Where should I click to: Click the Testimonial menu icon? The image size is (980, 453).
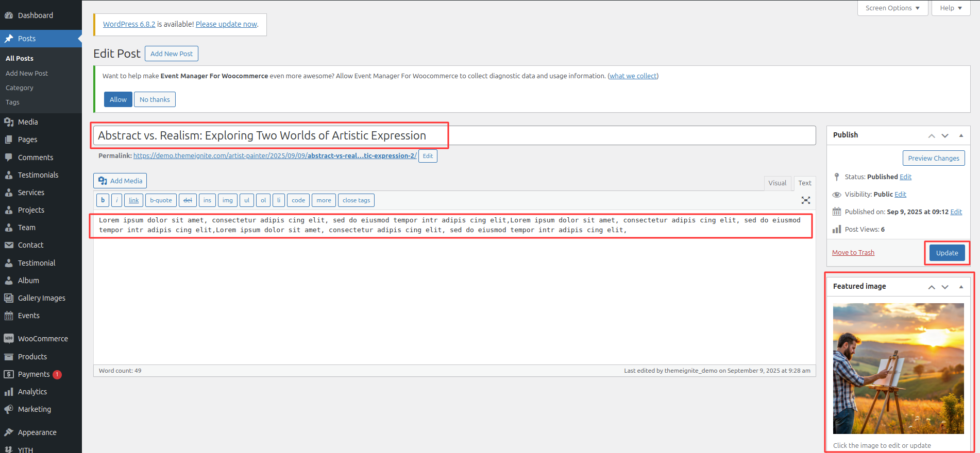pos(9,263)
